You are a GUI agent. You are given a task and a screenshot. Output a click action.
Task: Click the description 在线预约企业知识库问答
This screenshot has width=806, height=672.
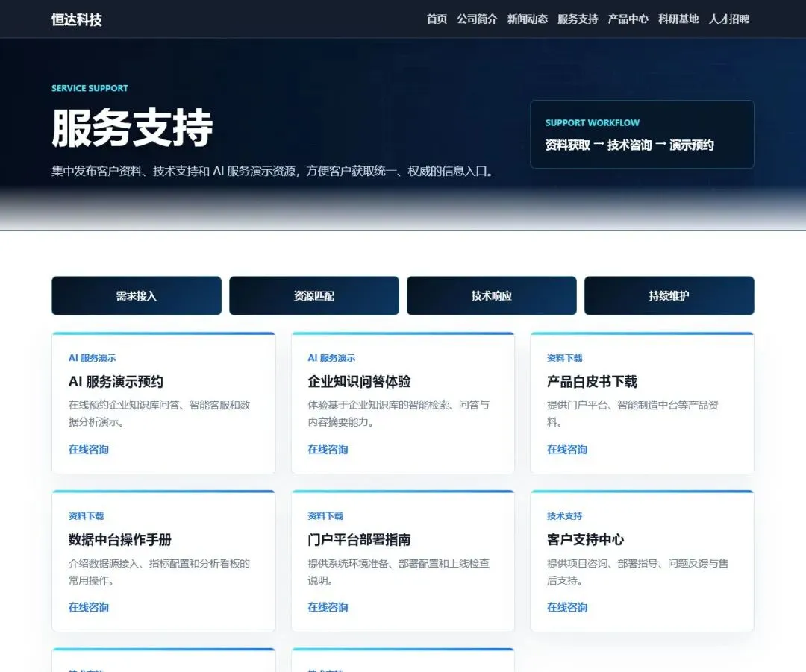[160, 413]
